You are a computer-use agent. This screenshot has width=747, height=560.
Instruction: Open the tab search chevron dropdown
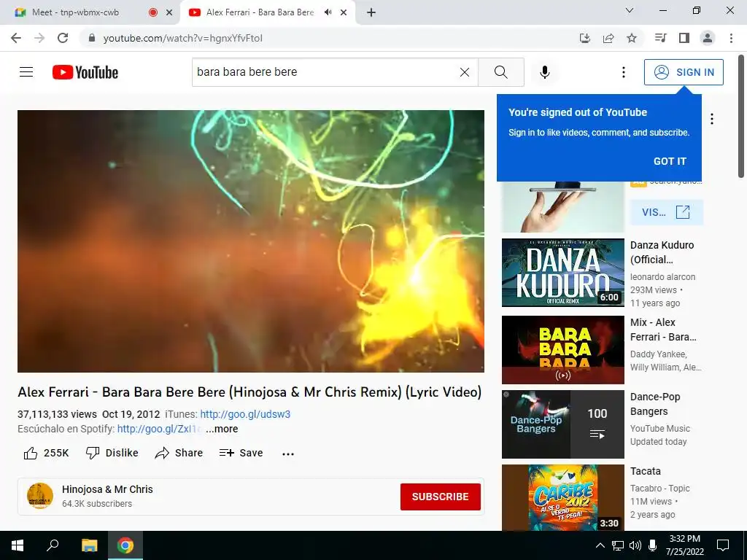[629, 10]
